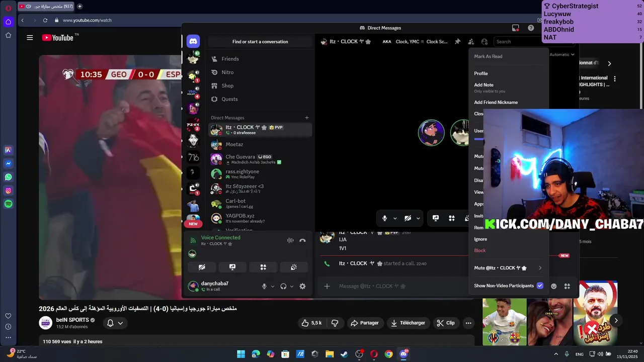
Task: Open Spotify in Opera sidebar
Action: 8,204
